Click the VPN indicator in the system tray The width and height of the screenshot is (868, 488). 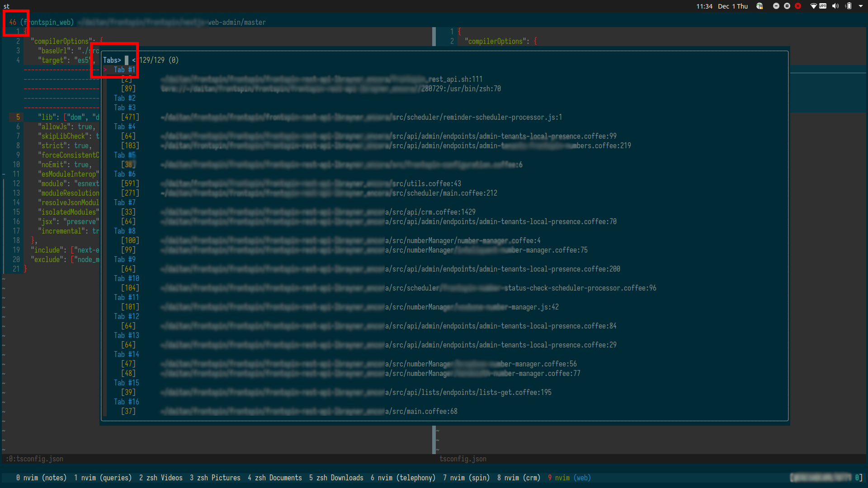[822, 6]
